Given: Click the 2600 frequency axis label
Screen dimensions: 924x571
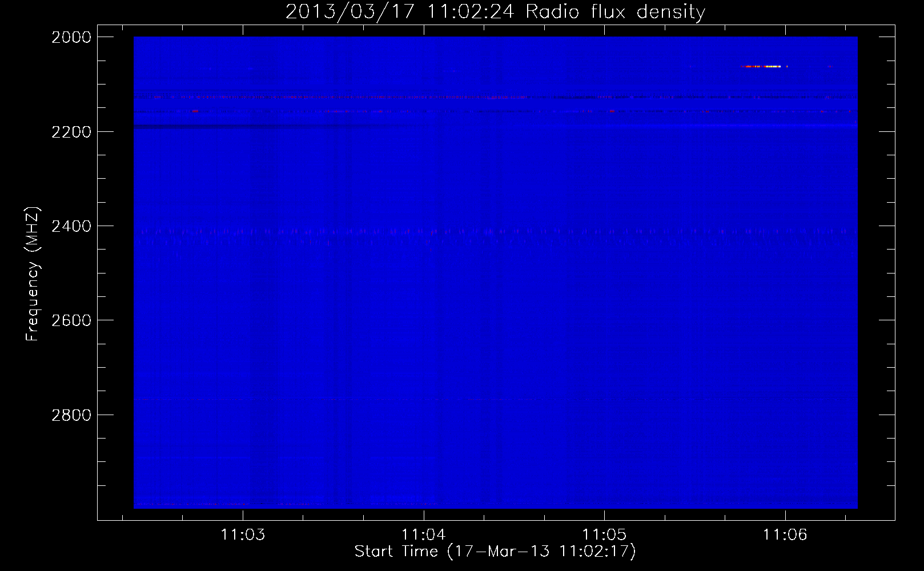Looking at the screenshot, I should point(71,320).
